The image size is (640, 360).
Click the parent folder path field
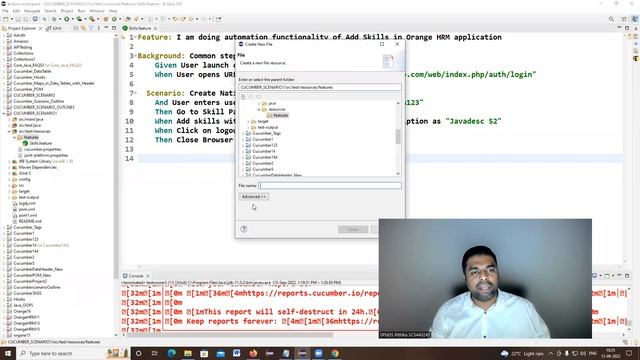320,87
